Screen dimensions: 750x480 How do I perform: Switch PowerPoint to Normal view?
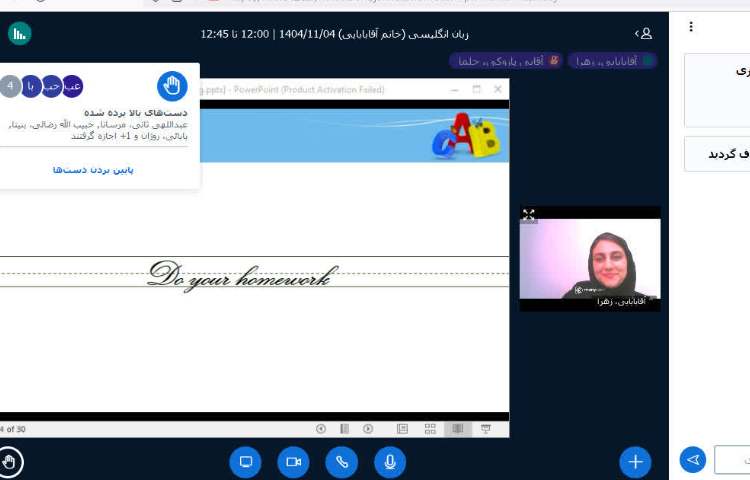(x=402, y=429)
